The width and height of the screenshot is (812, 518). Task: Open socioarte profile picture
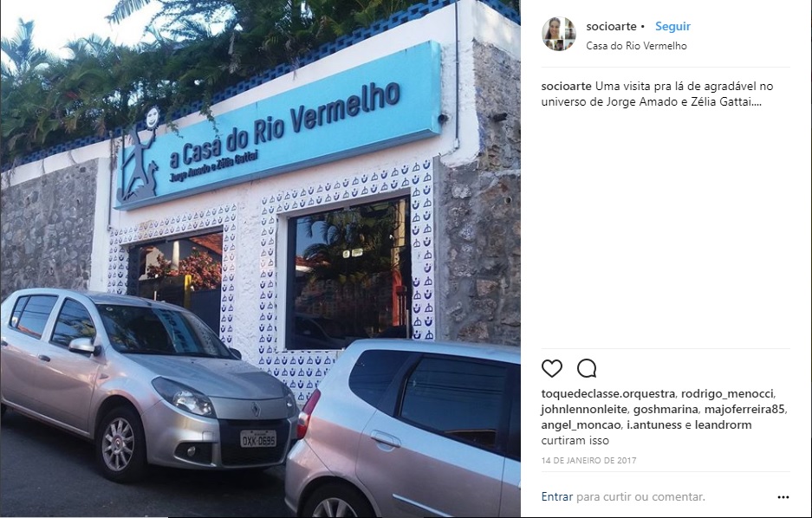559,34
